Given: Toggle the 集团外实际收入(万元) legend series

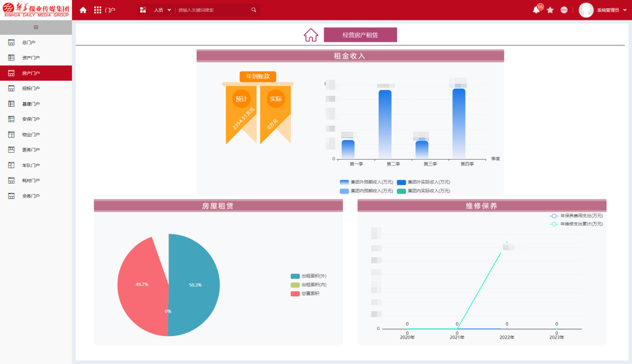Looking at the screenshot, I should point(423,182).
